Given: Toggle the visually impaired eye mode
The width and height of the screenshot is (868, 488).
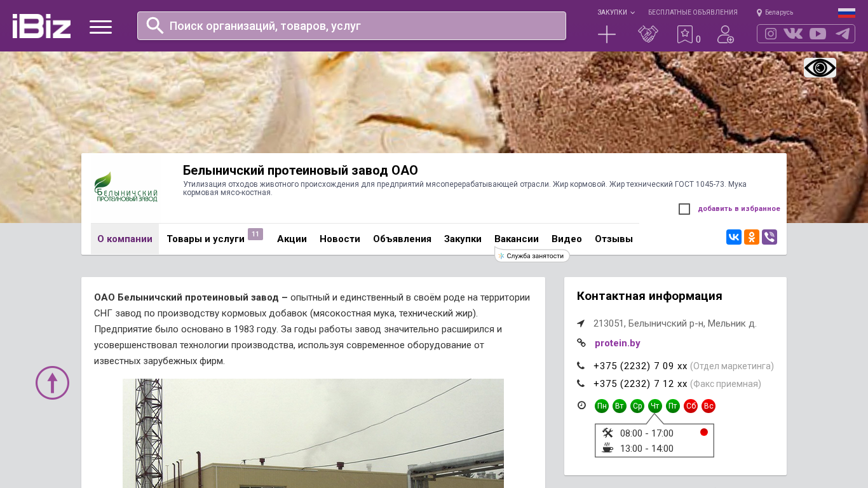Looking at the screenshot, I should click(820, 68).
